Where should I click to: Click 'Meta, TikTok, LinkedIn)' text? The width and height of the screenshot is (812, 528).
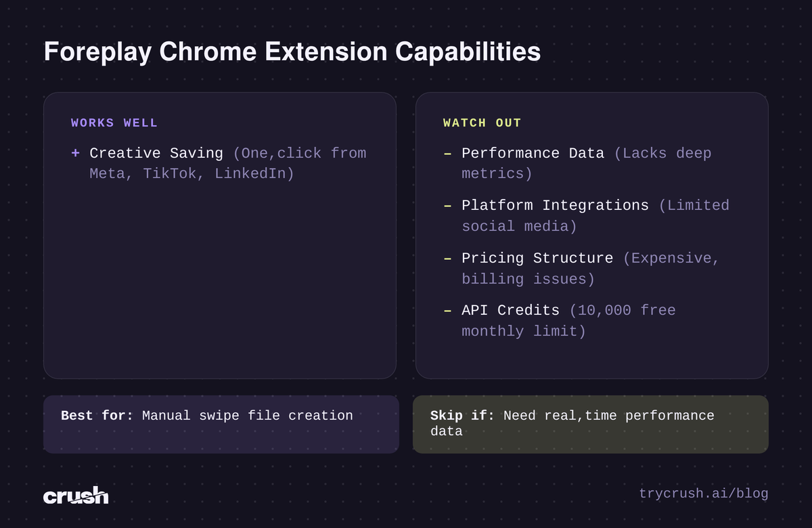[x=192, y=174]
